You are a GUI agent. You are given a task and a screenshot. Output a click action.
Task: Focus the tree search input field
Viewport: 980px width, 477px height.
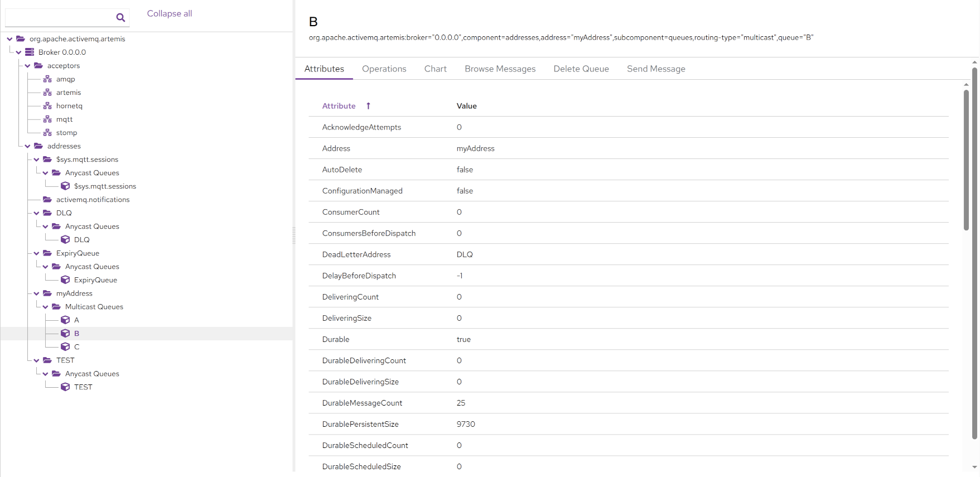pyautogui.click(x=59, y=17)
